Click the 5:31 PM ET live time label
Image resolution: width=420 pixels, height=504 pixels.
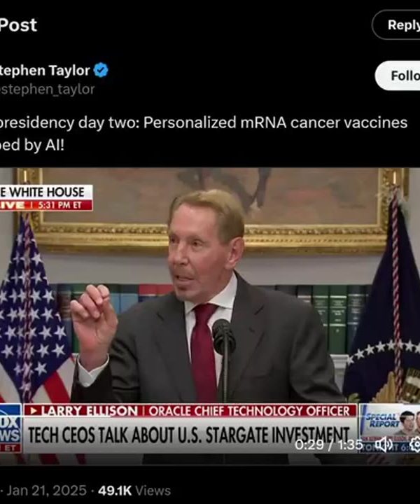coord(60,205)
